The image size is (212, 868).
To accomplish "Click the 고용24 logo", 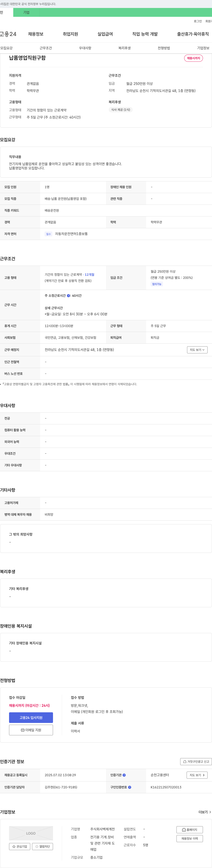I will point(8,34).
